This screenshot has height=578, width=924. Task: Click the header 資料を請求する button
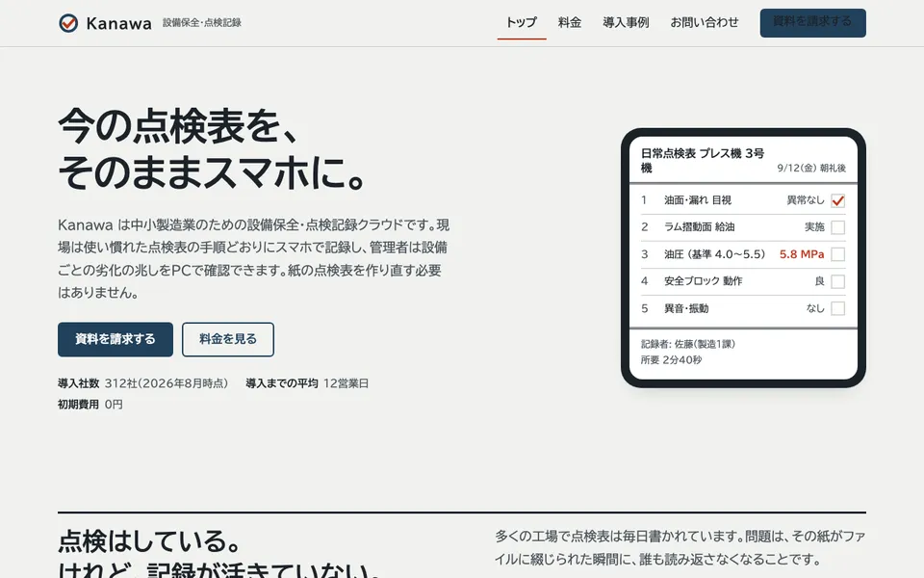pos(812,23)
